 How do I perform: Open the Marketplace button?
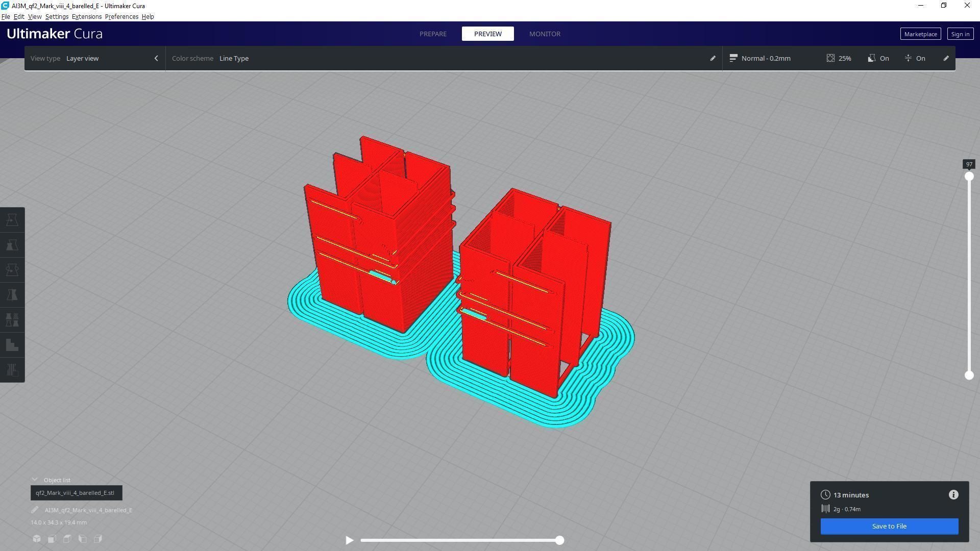click(920, 34)
